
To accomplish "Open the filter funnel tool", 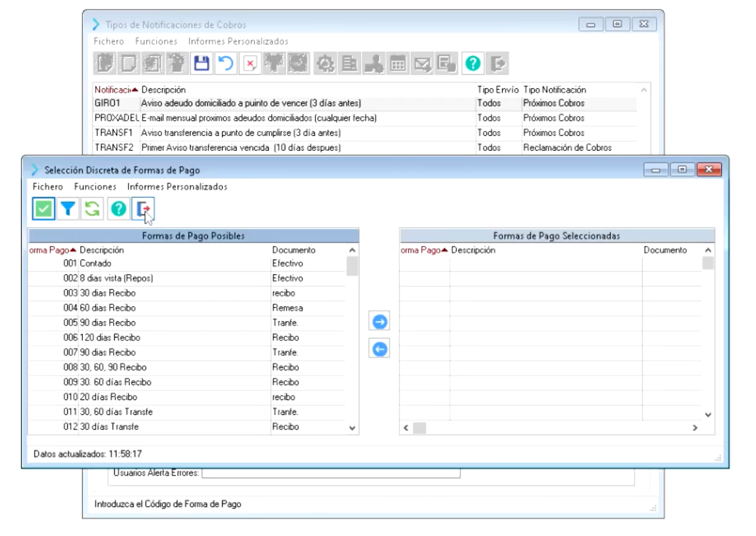I will [68, 208].
